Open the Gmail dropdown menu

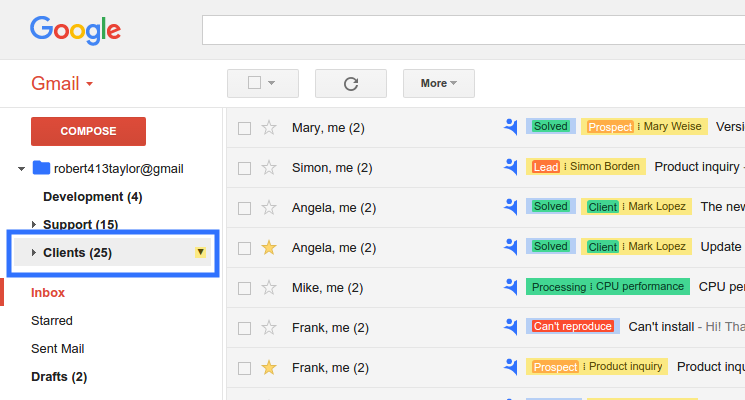(x=62, y=84)
